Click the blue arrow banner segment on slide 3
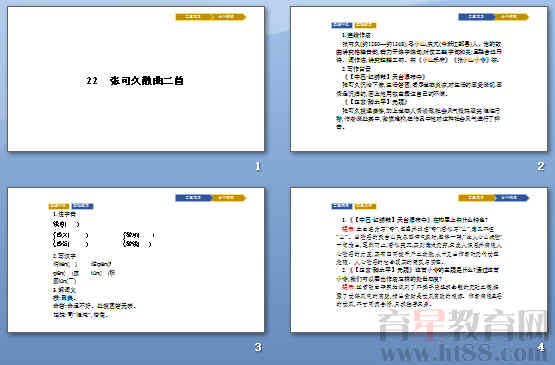 pos(193,198)
